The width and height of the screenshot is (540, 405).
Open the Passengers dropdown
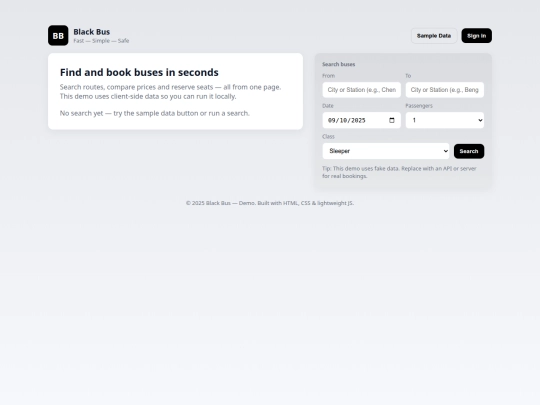click(x=445, y=120)
